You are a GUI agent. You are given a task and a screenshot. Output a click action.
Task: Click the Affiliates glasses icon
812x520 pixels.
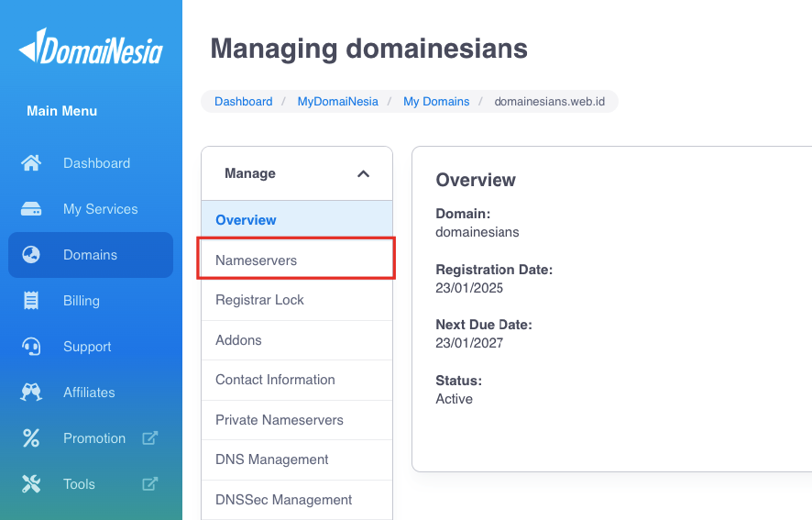pyautogui.click(x=31, y=392)
